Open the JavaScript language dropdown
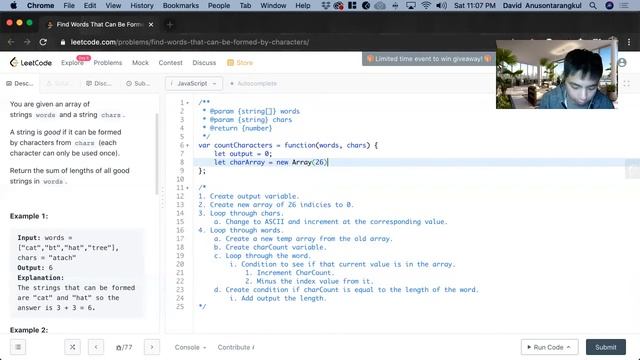Viewport: 640px width, 360px height. (194, 83)
